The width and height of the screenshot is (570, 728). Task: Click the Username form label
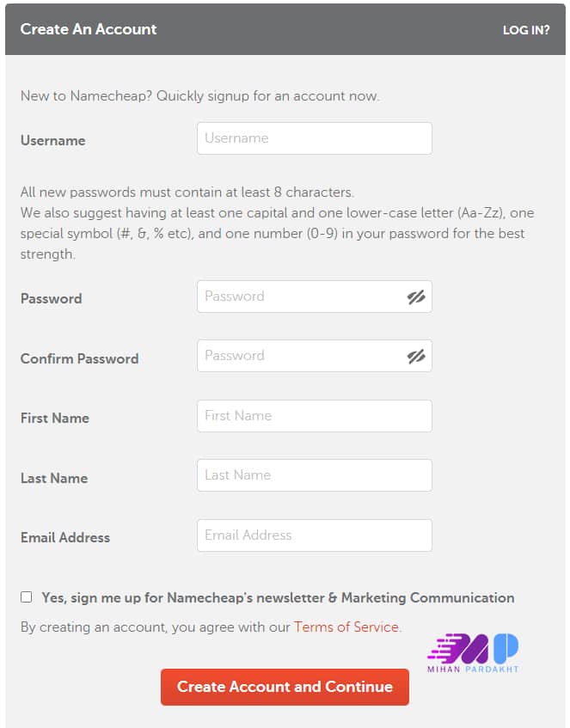click(52, 140)
